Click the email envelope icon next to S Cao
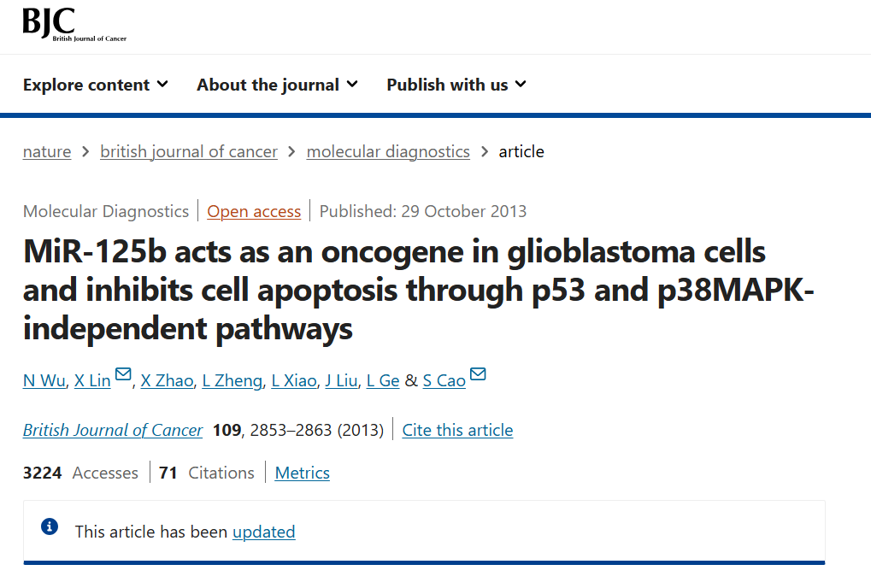The height and width of the screenshot is (588, 871). coord(478,374)
